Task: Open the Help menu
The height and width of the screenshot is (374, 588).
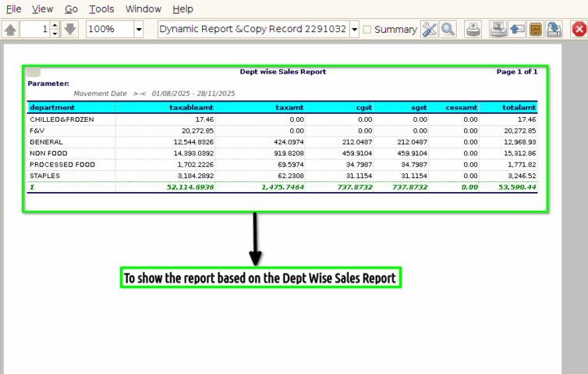Action: coord(182,9)
